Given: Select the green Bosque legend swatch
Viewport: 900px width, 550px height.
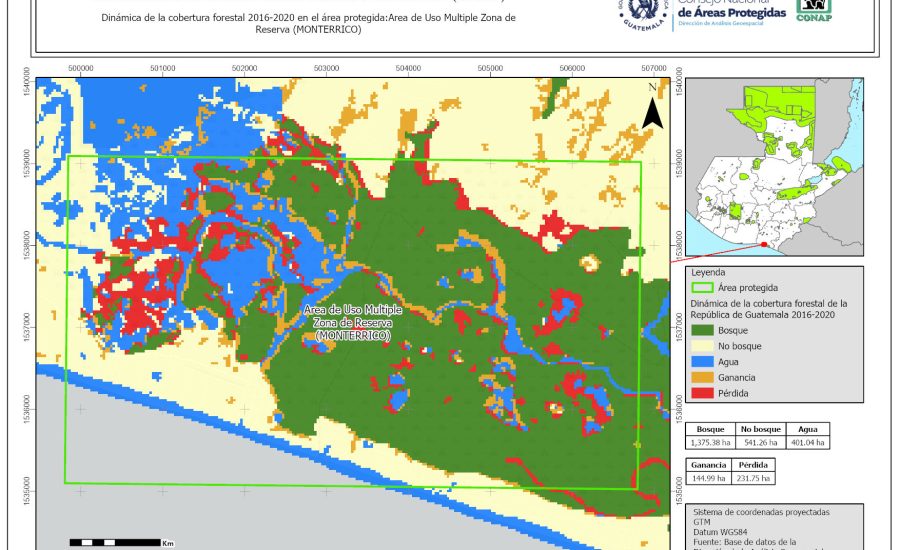Looking at the screenshot, I should (x=702, y=329).
